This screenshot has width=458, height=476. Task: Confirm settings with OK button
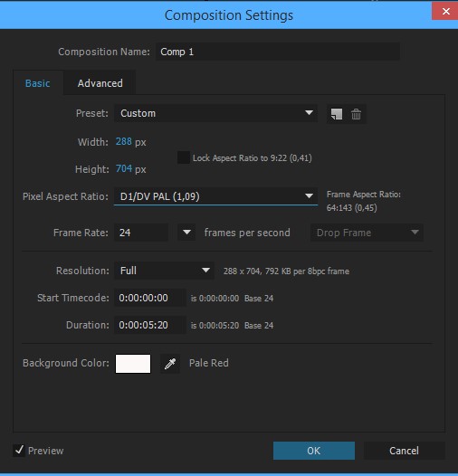click(x=314, y=451)
